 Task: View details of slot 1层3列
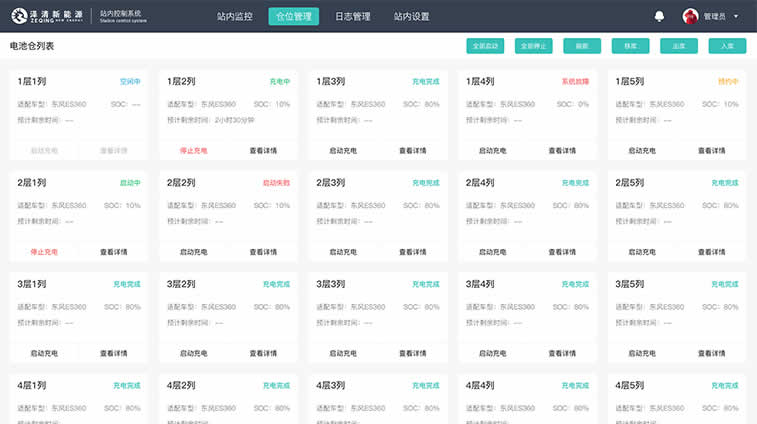(413, 151)
